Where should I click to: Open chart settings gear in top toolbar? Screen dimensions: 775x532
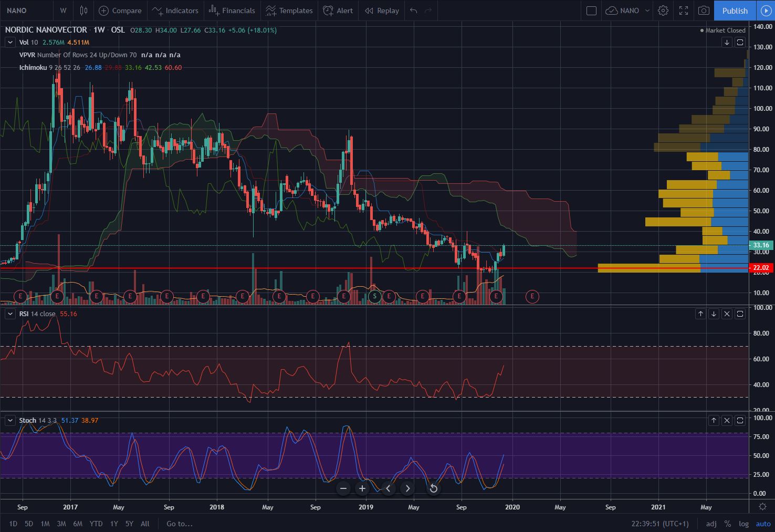[x=663, y=11]
